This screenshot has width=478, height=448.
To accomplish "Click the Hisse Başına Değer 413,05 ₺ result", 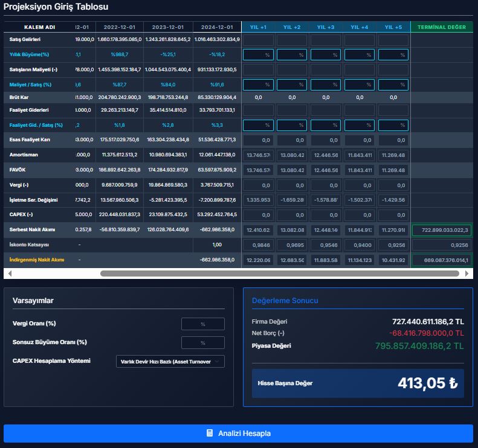I will [427, 383].
